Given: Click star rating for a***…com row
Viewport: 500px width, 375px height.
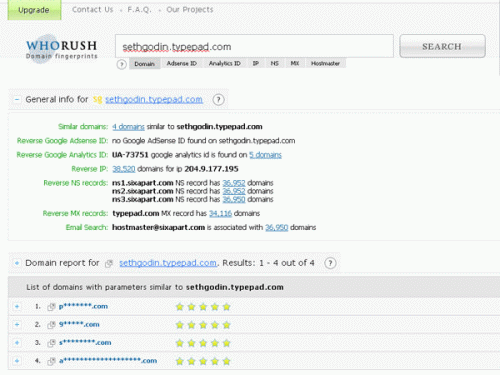Looking at the screenshot, I should 203,361.
